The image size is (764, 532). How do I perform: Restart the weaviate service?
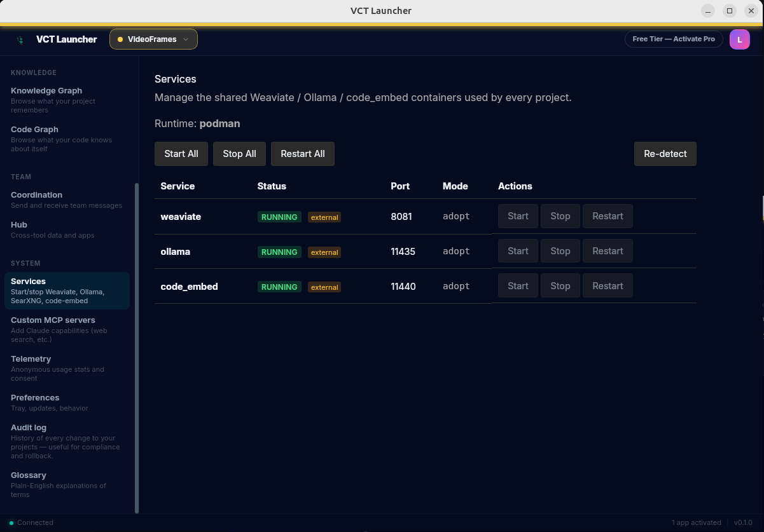pos(608,216)
